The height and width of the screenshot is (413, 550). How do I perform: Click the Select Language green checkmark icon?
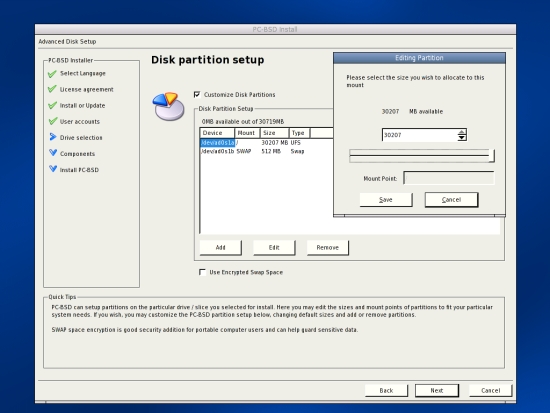(x=52, y=74)
